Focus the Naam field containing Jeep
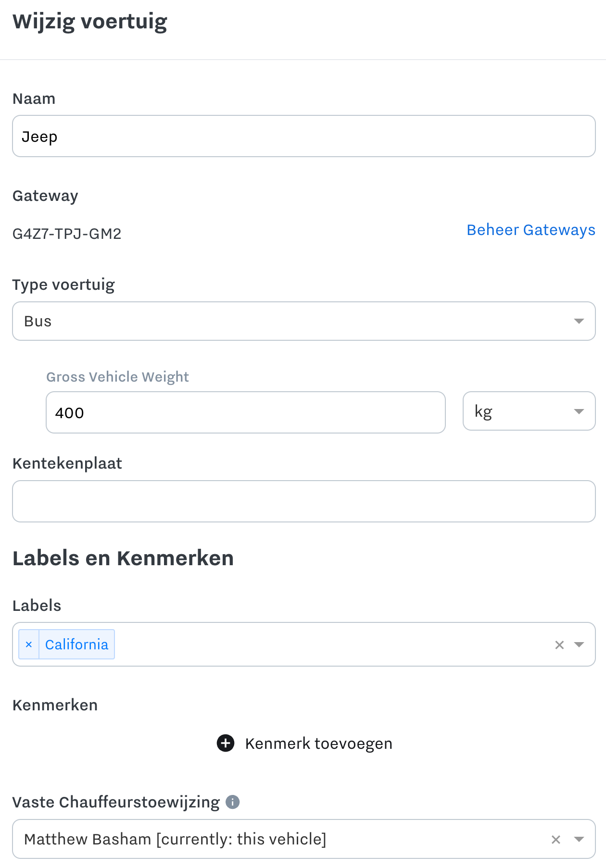 [x=304, y=136]
